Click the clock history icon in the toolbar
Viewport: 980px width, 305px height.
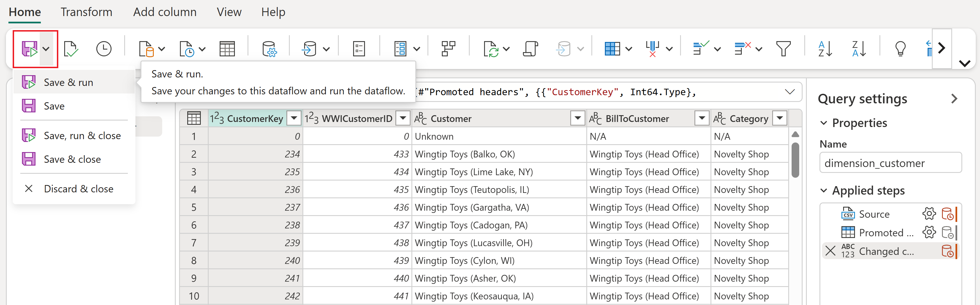pyautogui.click(x=103, y=49)
